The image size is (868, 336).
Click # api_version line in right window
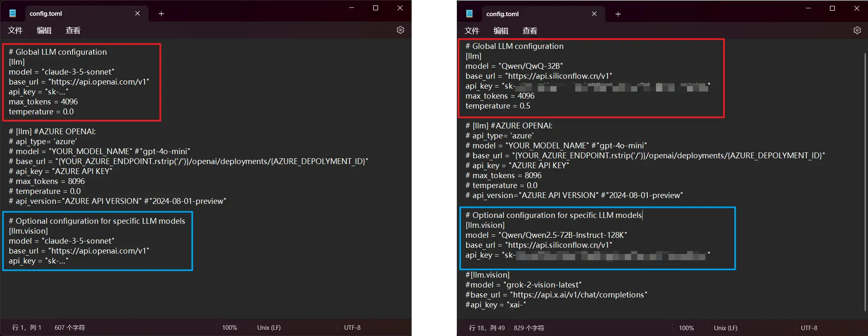coord(574,195)
